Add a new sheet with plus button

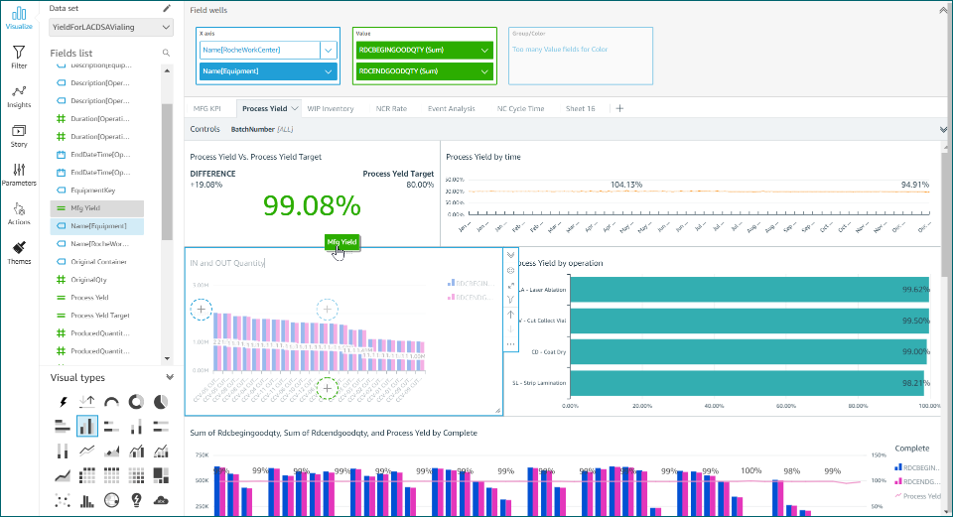[x=619, y=109]
